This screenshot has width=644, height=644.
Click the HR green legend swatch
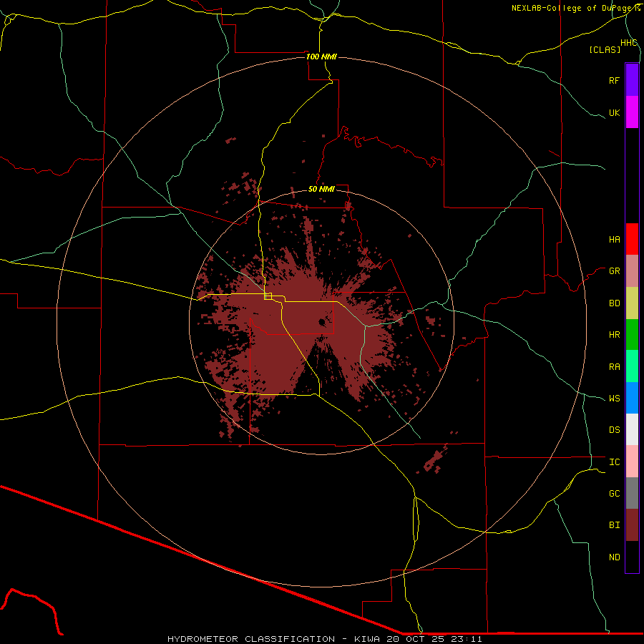[632, 335]
